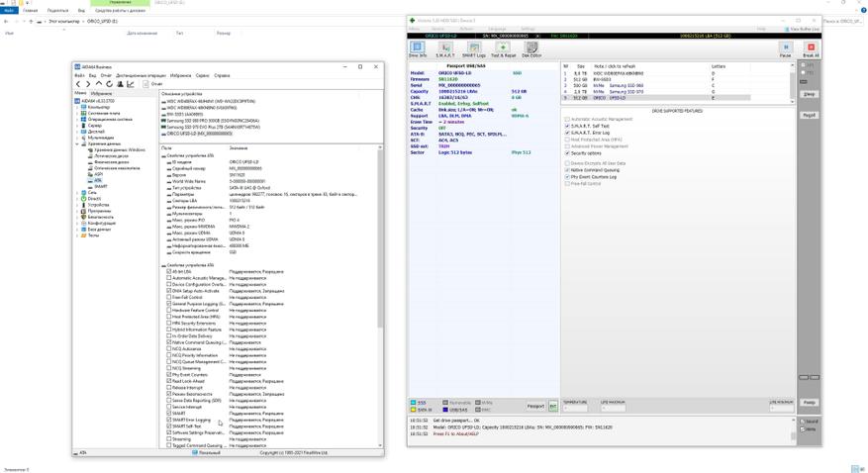Open SMART Logs in Victoria toolbar
Viewport: 868px width, 473px height.
pos(474,49)
